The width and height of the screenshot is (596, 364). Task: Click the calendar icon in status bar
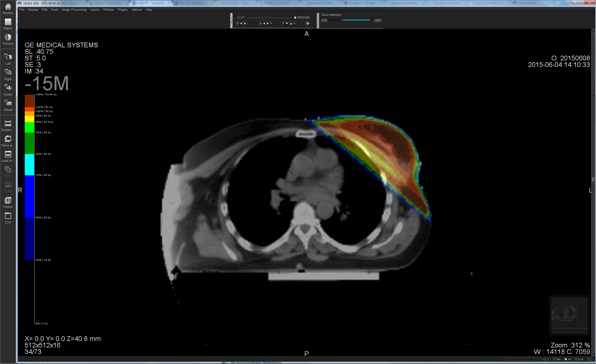(x=589, y=359)
